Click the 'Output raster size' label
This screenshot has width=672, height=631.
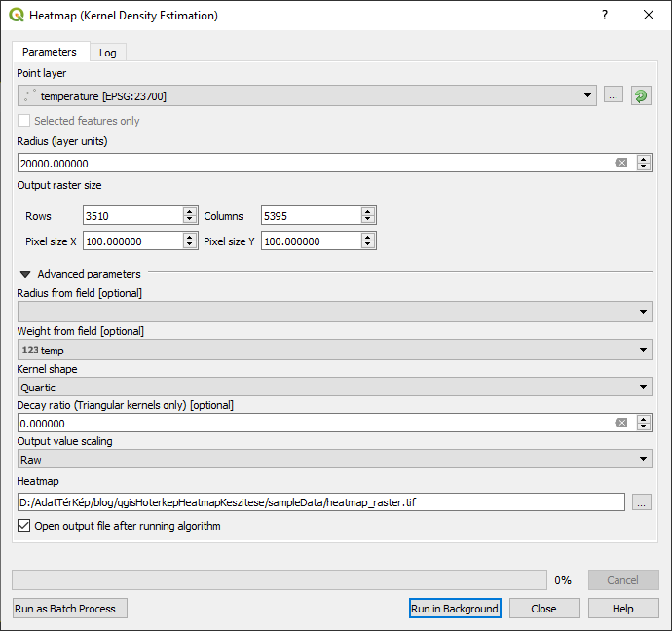coord(59,185)
